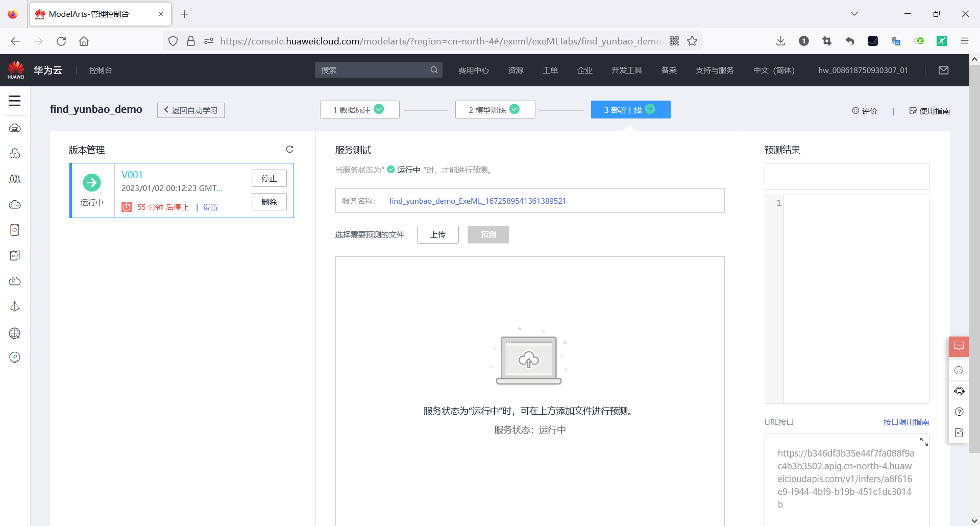Viewport: 980px width, 526px height.
Task: Click the smiley satisfaction survey icon
Action: 959,370
